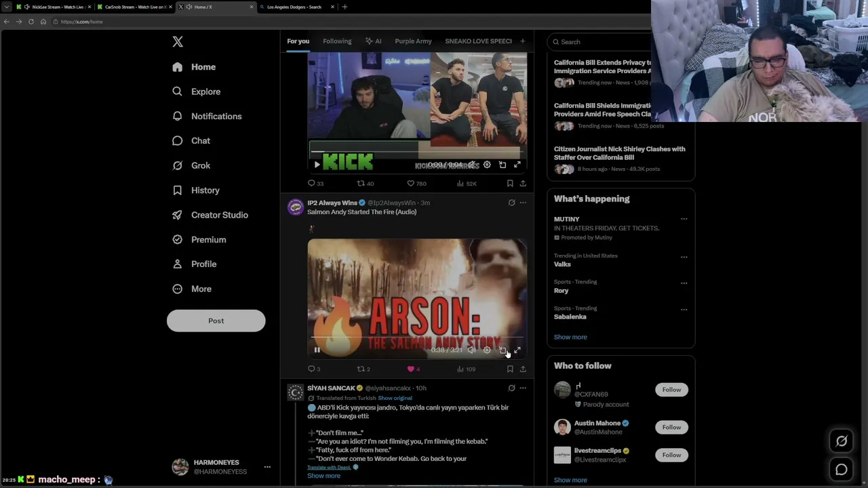Unmute the Kick video
Viewport: 868px width, 488px height.
click(471, 165)
